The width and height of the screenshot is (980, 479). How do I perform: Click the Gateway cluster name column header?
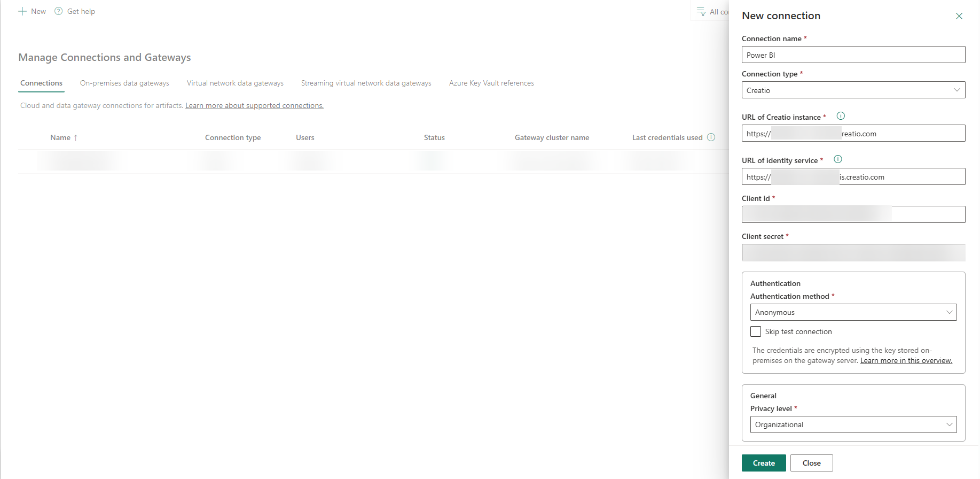coord(552,137)
